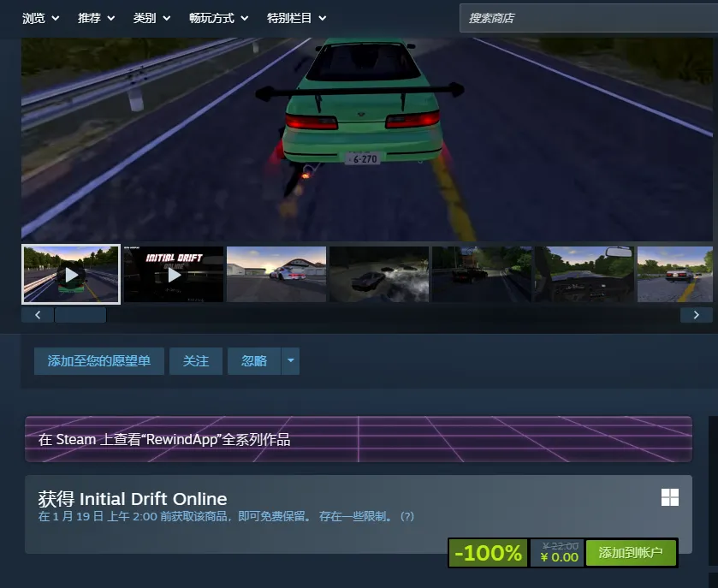Expand the dropdown arrow beside 忽略
The image size is (718, 588).
(290, 361)
